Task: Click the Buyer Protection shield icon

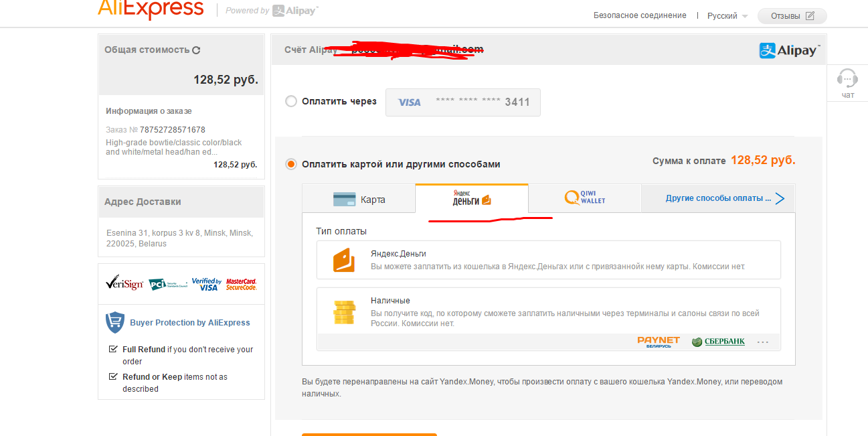Action: [x=115, y=323]
